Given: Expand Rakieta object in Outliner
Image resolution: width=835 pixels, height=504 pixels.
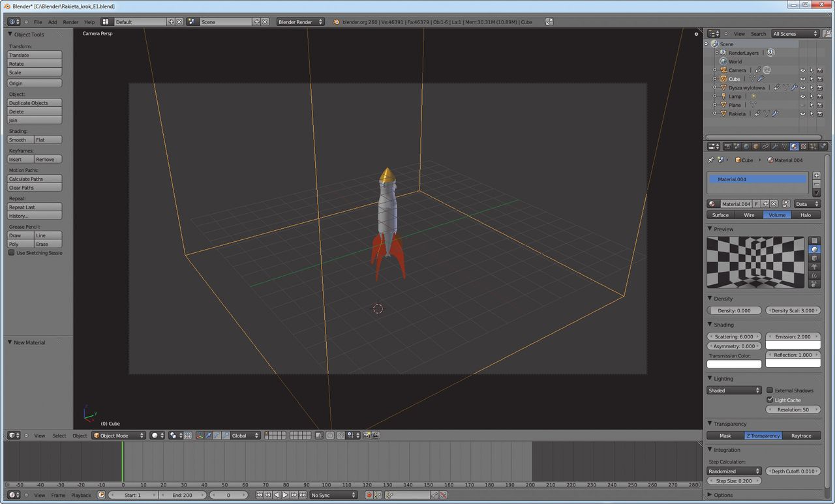Looking at the screenshot, I should [x=715, y=113].
